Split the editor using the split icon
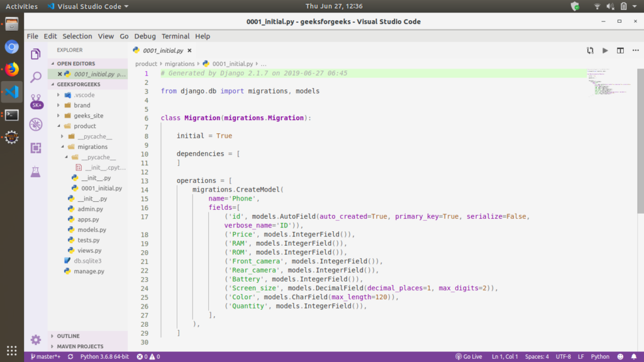This screenshot has height=362, width=644. (x=619, y=50)
